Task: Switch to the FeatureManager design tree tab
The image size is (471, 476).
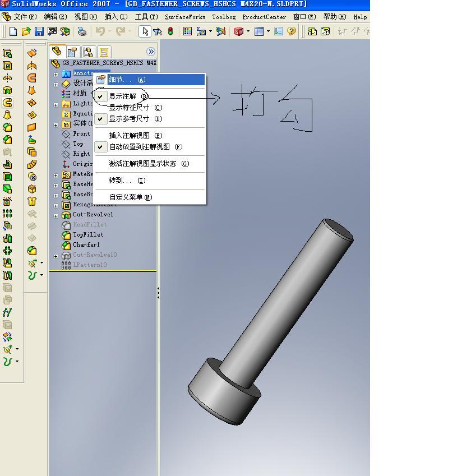Action: 57,52
